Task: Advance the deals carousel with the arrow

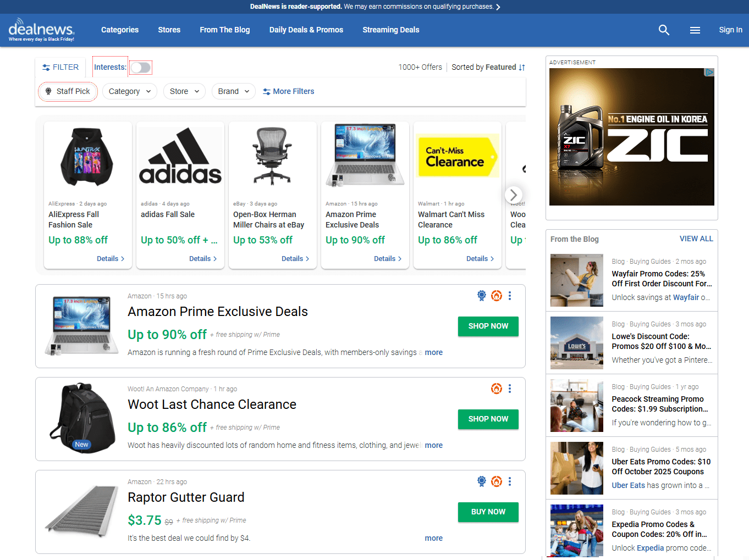Action: [513, 195]
